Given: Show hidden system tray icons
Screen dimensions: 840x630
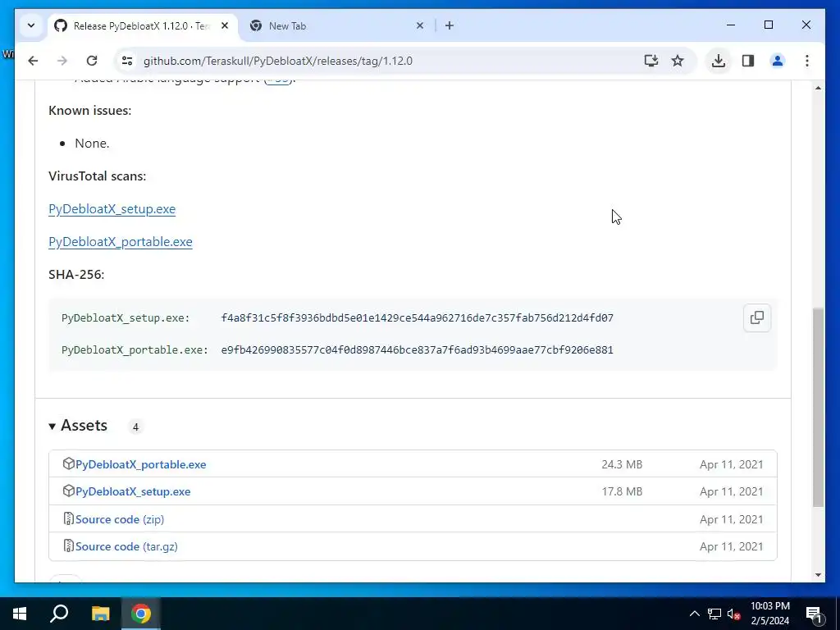Looking at the screenshot, I should pyautogui.click(x=694, y=614).
